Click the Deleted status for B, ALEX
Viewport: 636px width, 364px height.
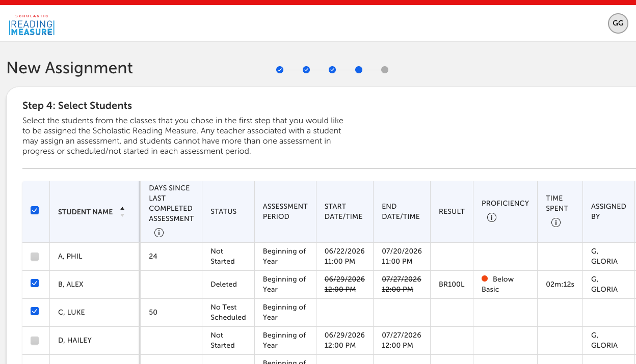click(224, 284)
